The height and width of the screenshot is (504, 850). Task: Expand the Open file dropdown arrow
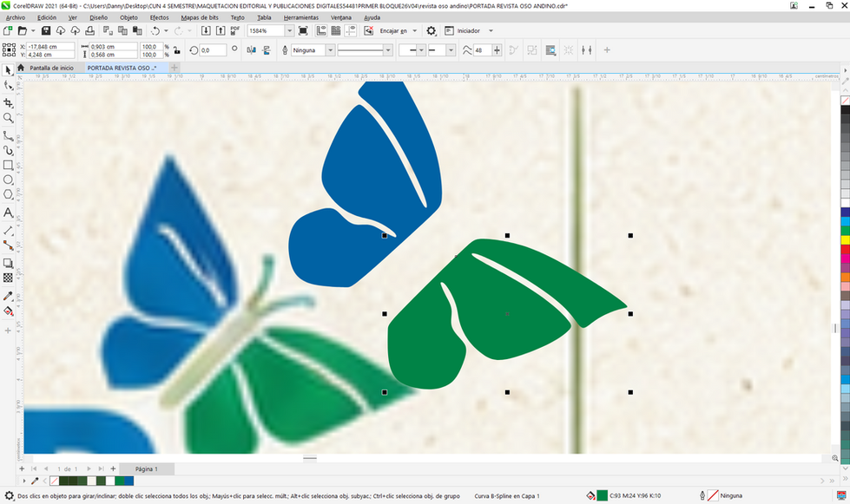click(x=33, y=31)
